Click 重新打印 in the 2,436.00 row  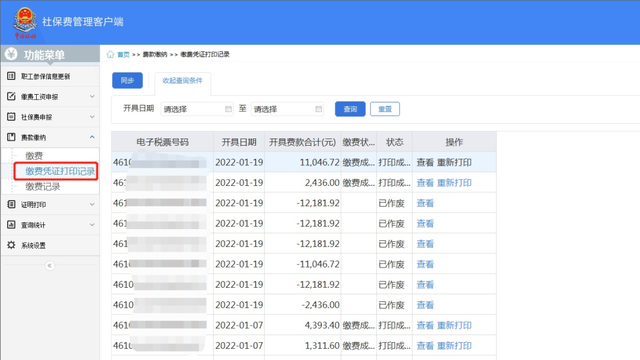[x=454, y=183]
